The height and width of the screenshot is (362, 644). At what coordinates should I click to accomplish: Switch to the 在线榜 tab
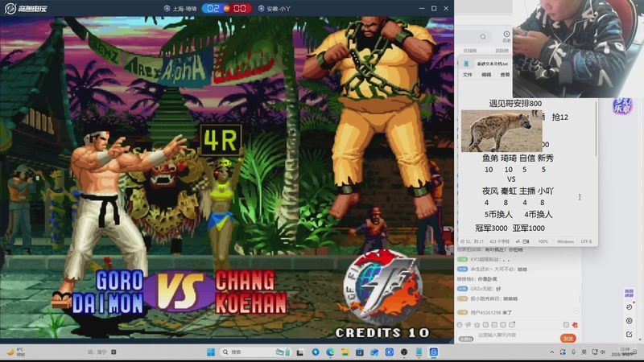coord(470,51)
